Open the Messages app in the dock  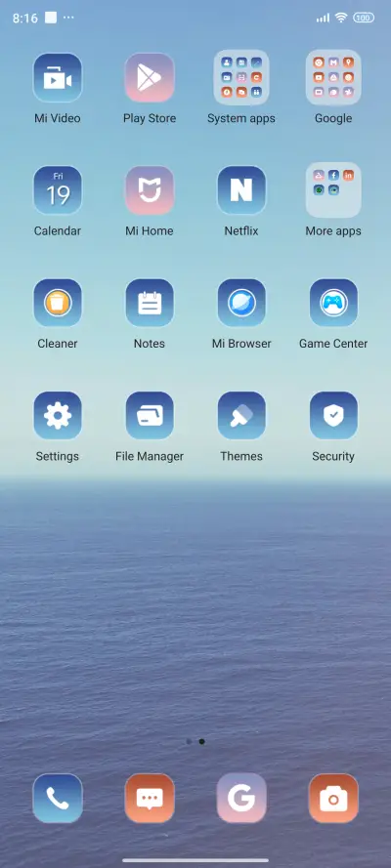pos(150,799)
